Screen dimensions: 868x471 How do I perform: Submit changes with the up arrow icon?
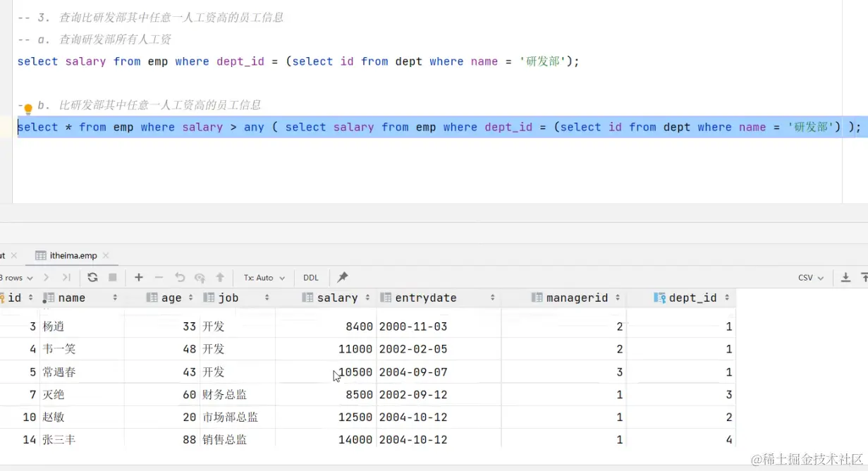point(220,278)
